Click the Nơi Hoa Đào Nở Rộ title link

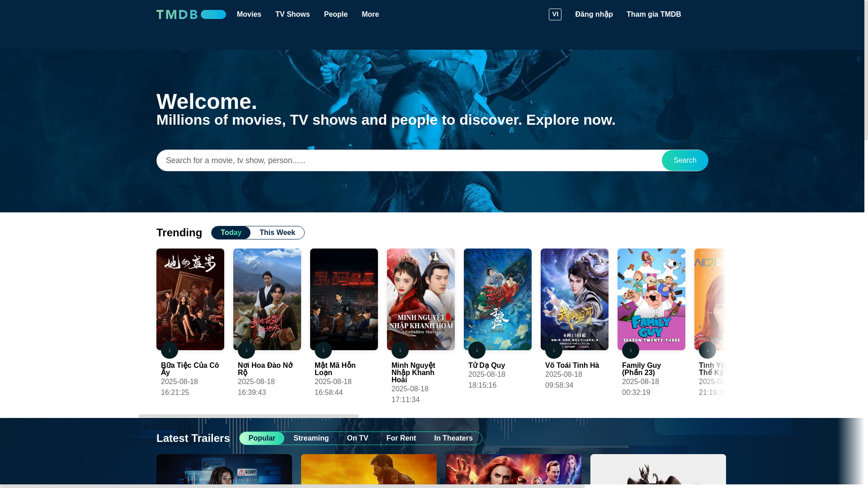click(265, 369)
